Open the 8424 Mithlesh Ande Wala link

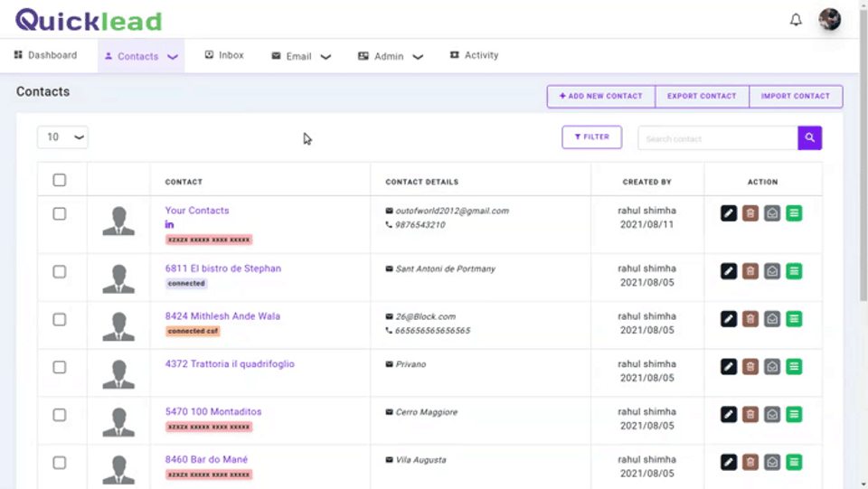(x=222, y=316)
